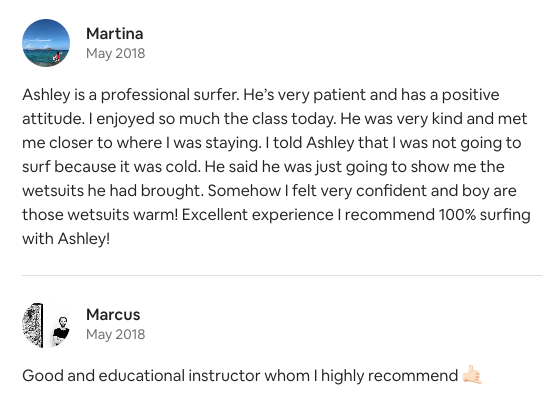Click the sentence 'Ashley is a professional surfer.'
The height and width of the screenshot is (411, 555).
point(131,95)
